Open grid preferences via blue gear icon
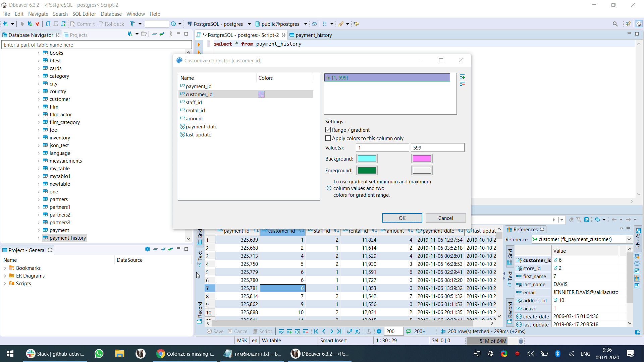Screen dimensions: 644x362 tap(379, 331)
